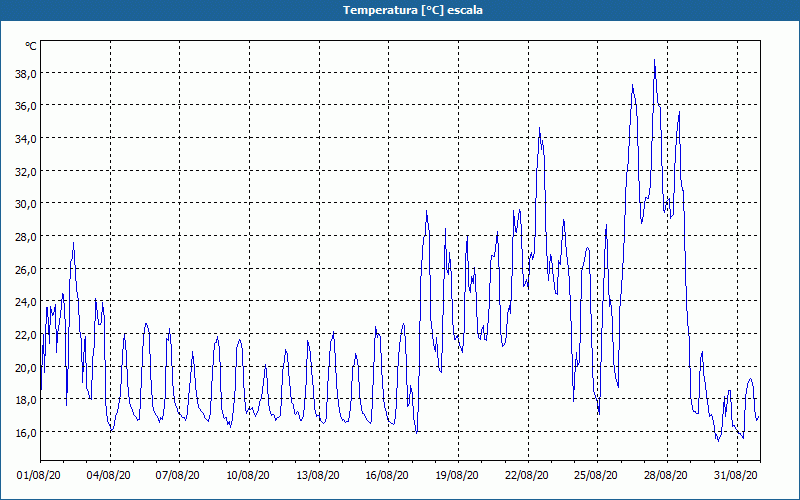Select the 30,0 axis value
800x500 pixels.
tap(26, 204)
